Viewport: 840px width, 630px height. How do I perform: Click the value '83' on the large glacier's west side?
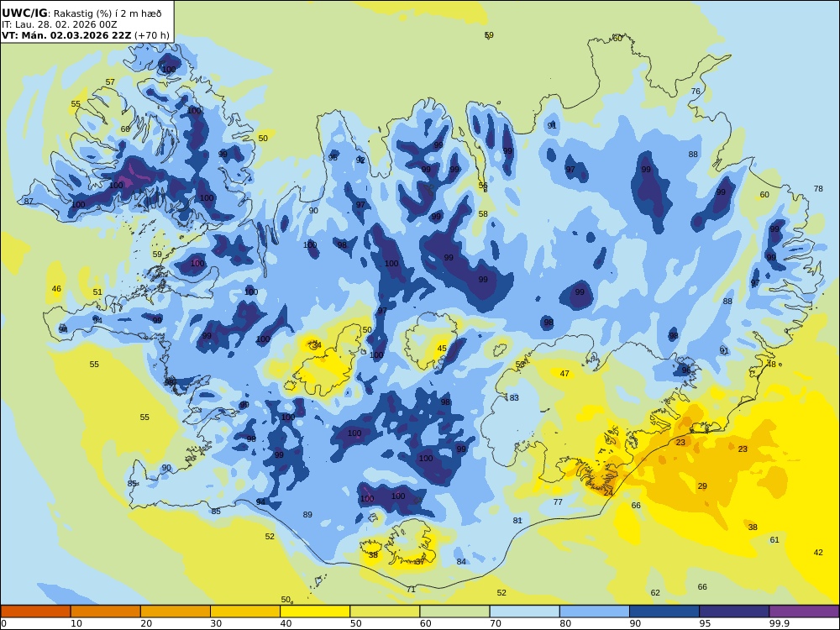tap(514, 398)
